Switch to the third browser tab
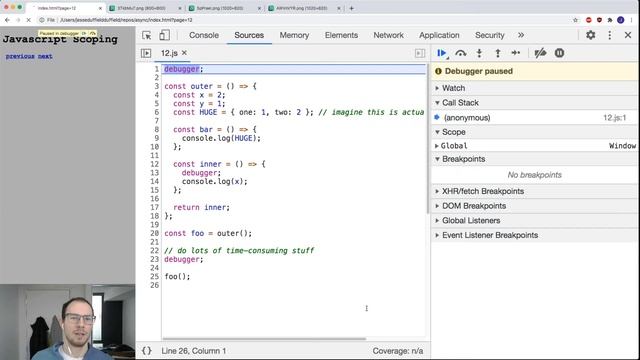 click(x=224, y=8)
